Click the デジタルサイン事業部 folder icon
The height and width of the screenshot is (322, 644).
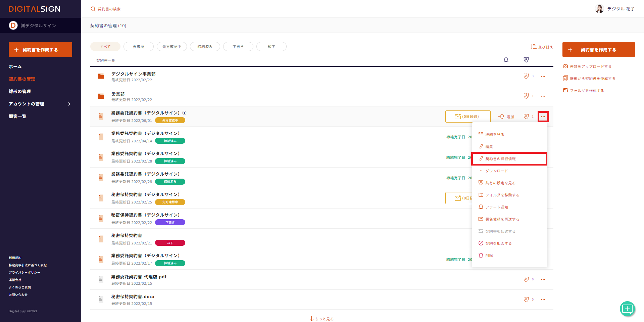click(x=101, y=77)
